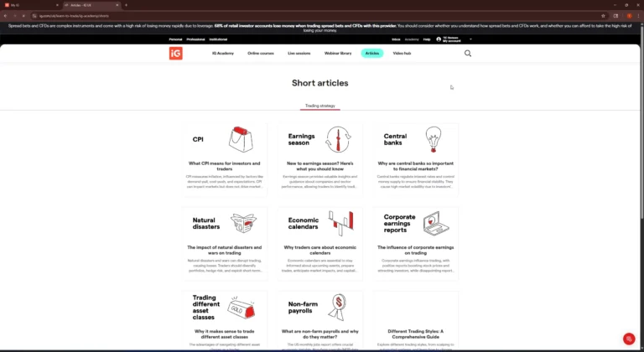This screenshot has height=352, width=644.
Task: Click the Professional link
Action: (x=195, y=39)
